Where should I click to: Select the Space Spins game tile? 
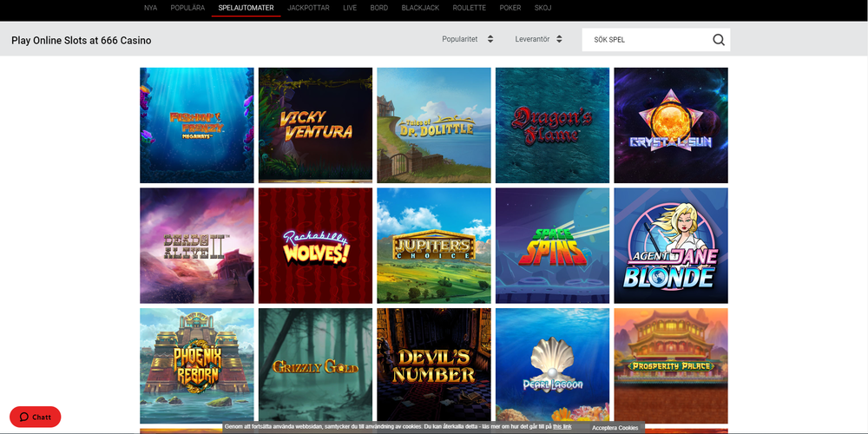tap(552, 246)
